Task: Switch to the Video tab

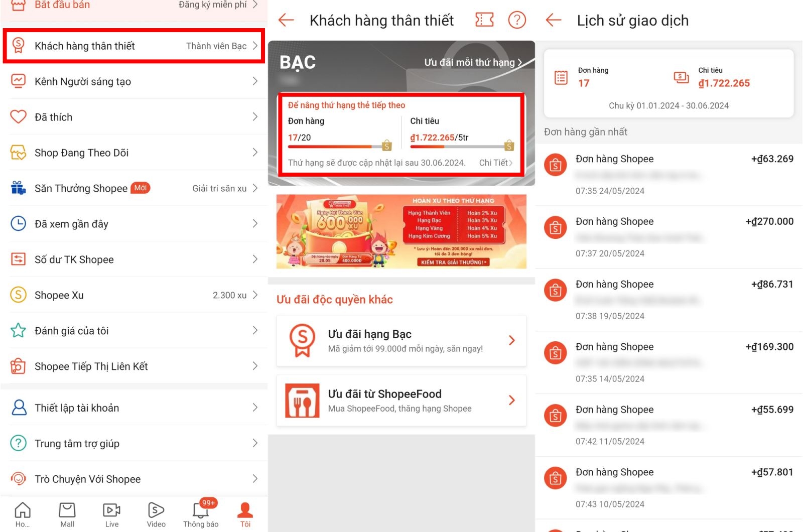Action: (x=156, y=514)
